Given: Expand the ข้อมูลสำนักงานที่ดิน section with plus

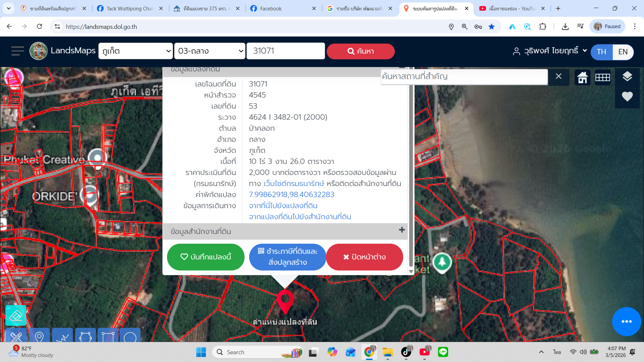Looking at the screenshot, I should coord(402,230).
